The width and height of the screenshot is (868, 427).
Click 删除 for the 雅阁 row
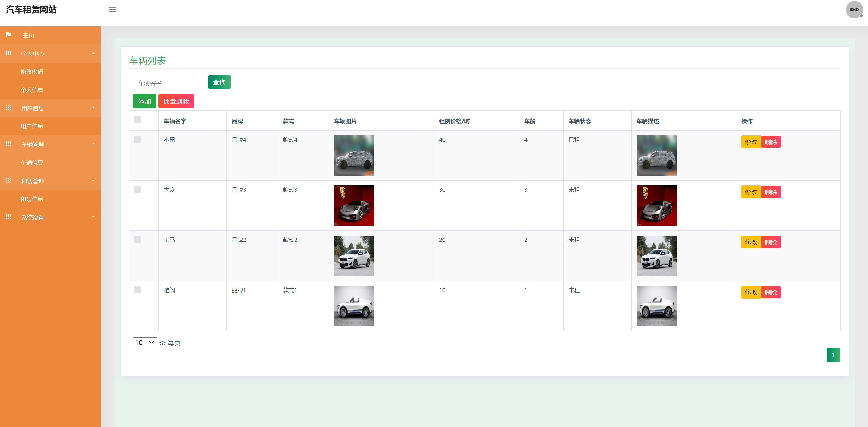click(771, 292)
